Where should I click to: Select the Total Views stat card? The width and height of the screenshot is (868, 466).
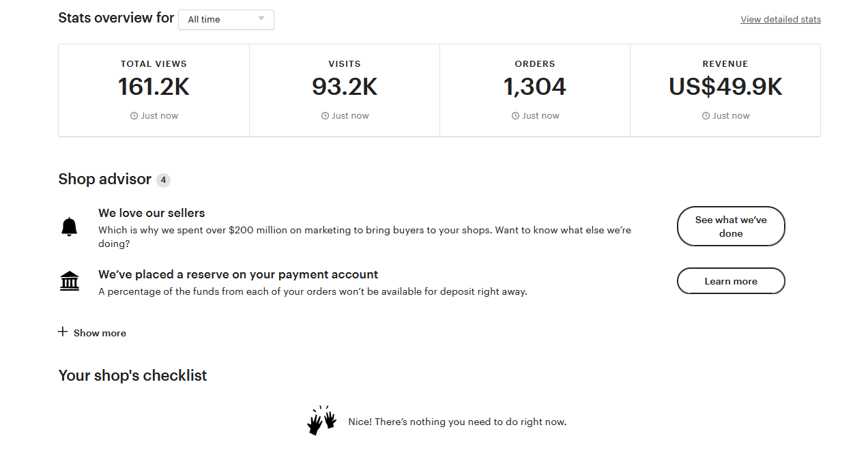pos(154,90)
